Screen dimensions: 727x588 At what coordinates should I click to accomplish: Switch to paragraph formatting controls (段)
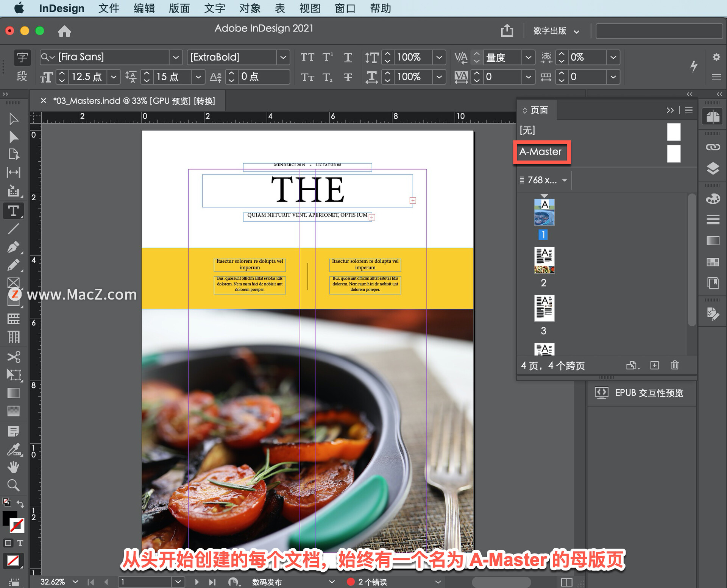point(22,76)
